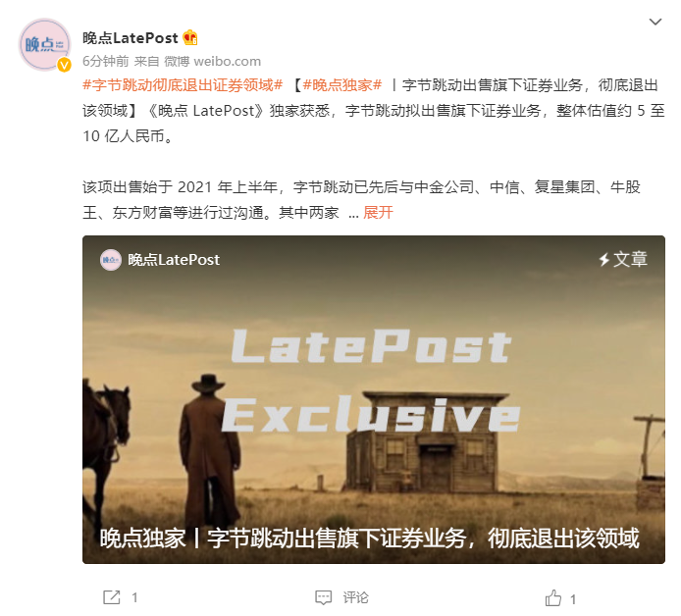Click 晚点LatePost name on article card
681x616 pixels.
[174, 260]
